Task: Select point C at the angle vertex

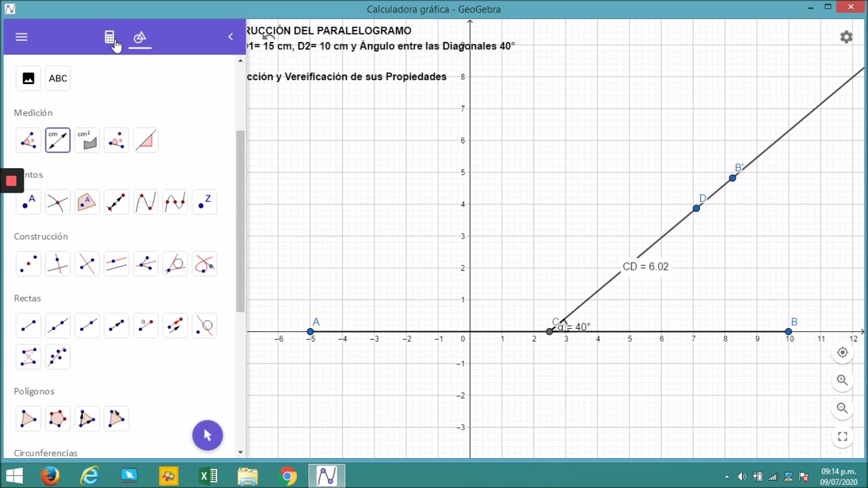Action: (550, 331)
